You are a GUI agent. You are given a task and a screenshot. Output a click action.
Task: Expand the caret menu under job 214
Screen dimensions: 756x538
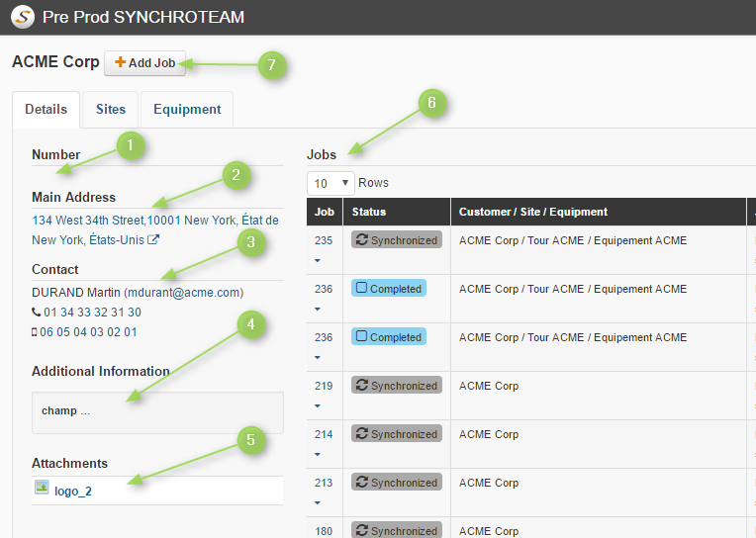318,455
